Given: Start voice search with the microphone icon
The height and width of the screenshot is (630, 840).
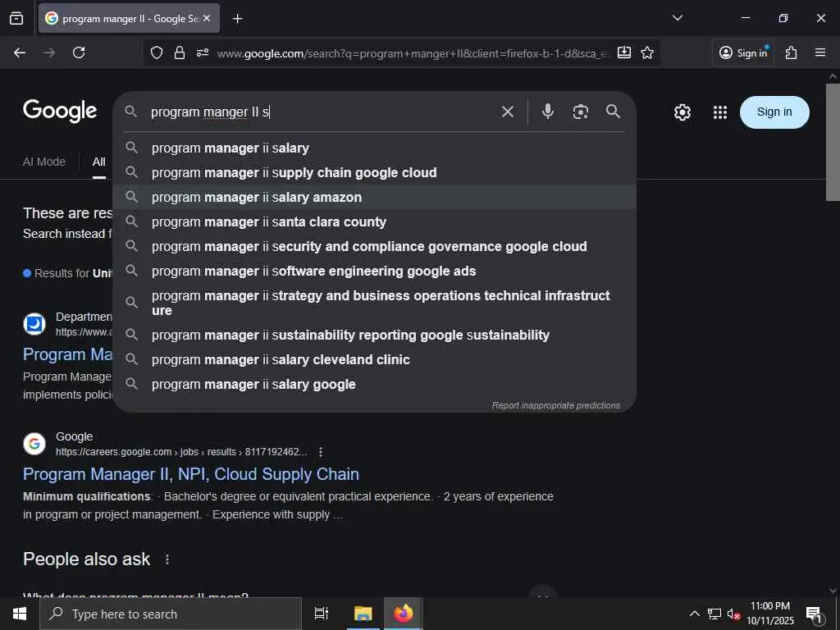Looking at the screenshot, I should point(547,112).
